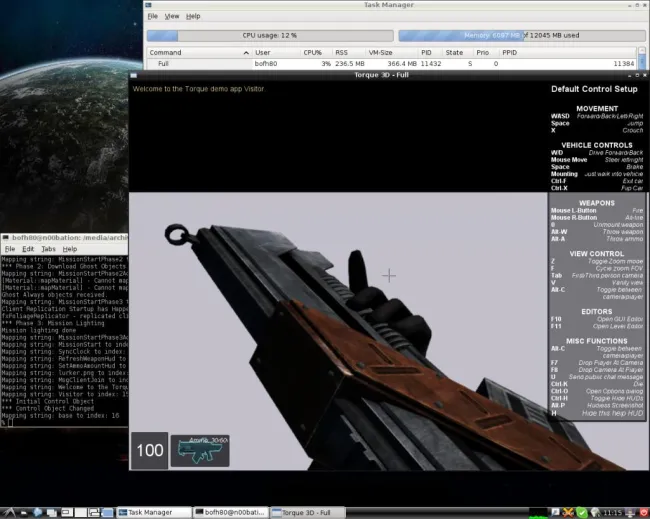
Task: Open the File menu in Task Manager
Action: point(152,17)
